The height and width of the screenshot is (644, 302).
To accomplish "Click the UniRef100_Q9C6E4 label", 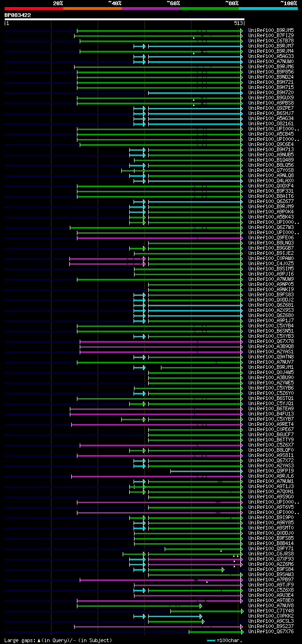I will tap(271, 144).
